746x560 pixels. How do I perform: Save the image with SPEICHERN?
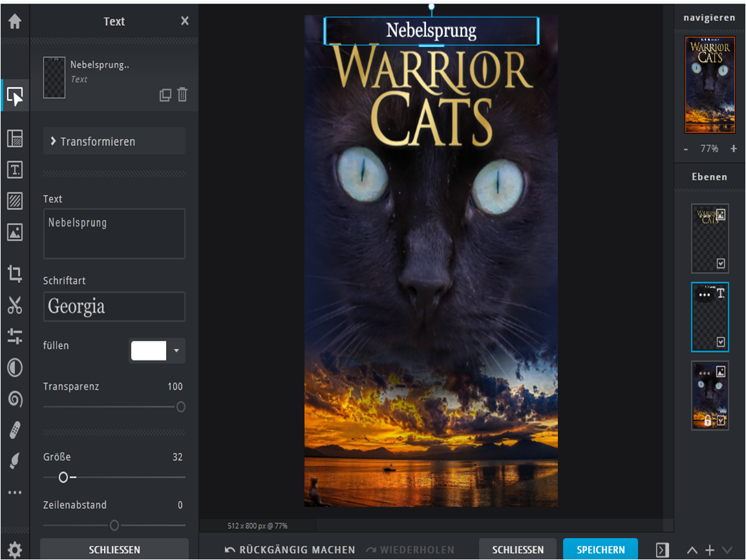click(601, 550)
